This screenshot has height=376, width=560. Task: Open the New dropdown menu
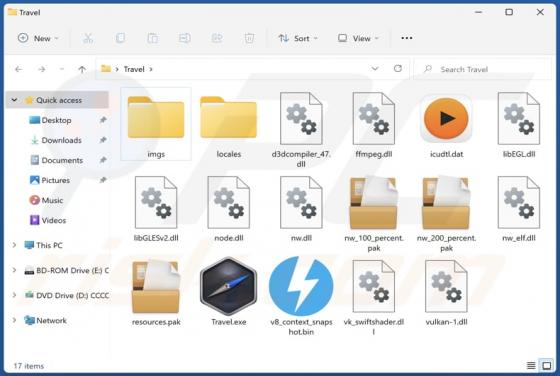point(38,38)
